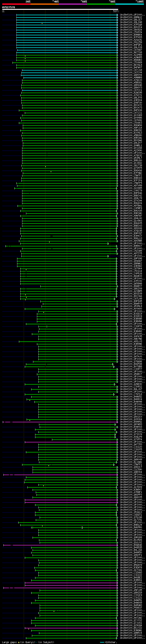Pick the subject UniRef100_A9TZY5

pos(131,253)
